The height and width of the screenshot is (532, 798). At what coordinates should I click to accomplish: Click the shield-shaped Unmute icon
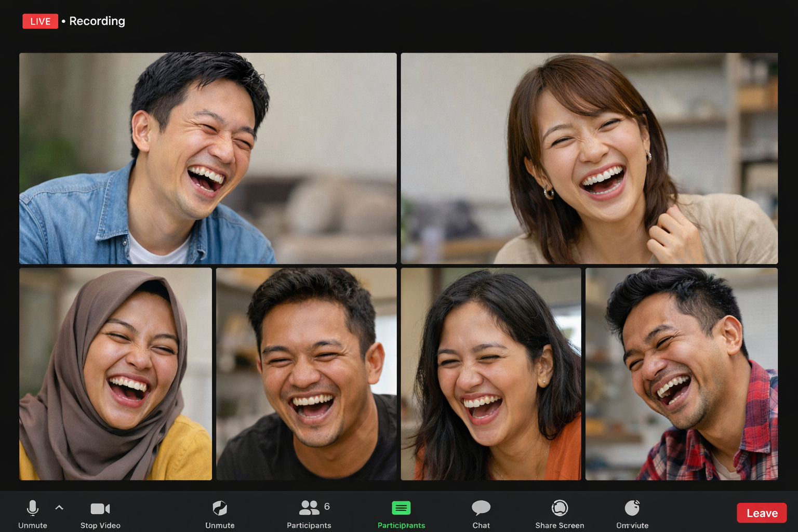[x=220, y=508]
